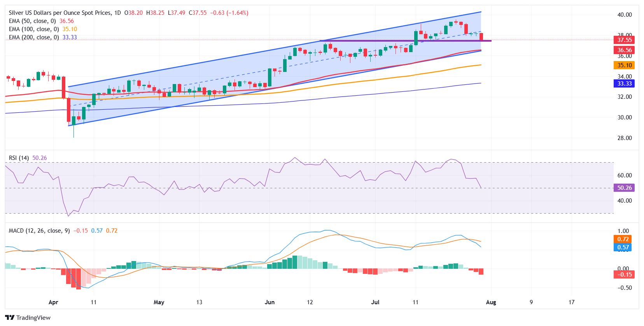Image resolution: width=644 pixels, height=326 pixels.
Task: Click the red -0.15 histogram value tag
Action: coord(623,275)
